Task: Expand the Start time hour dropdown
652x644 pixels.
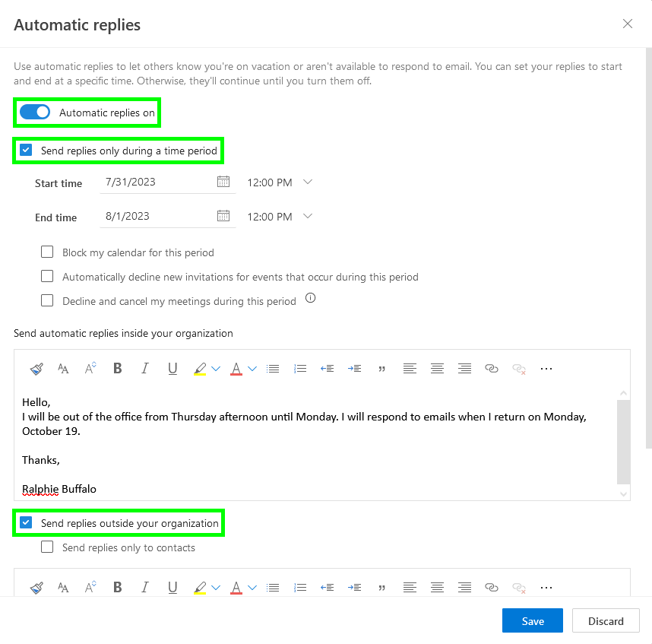Action: pyautogui.click(x=308, y=182)
